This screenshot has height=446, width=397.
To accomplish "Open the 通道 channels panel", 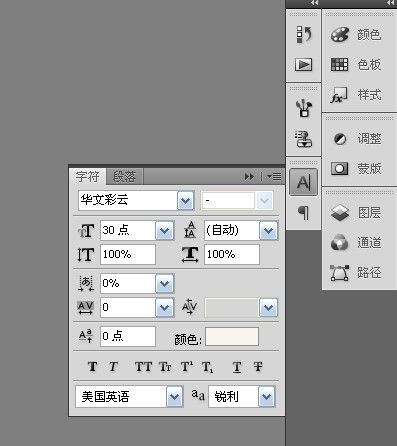I will [x=356, y=242].
